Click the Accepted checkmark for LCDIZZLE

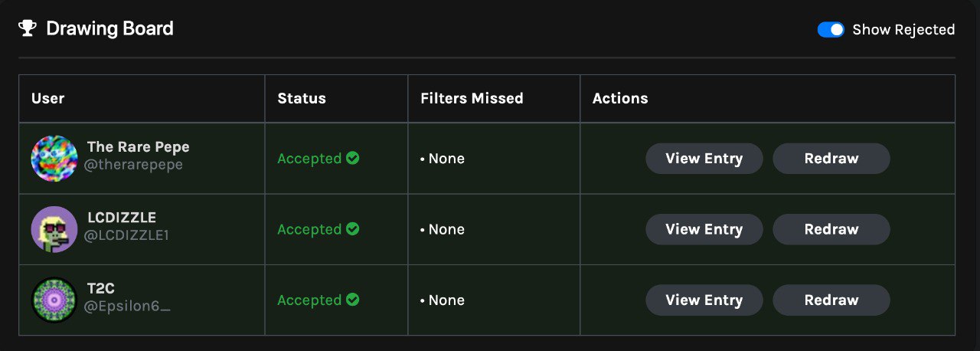(353, 228)
